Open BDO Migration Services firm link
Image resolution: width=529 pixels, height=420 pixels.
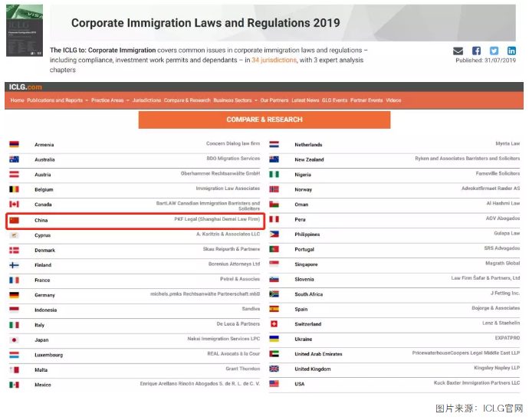pyautogui.click(x=233, y=158)
